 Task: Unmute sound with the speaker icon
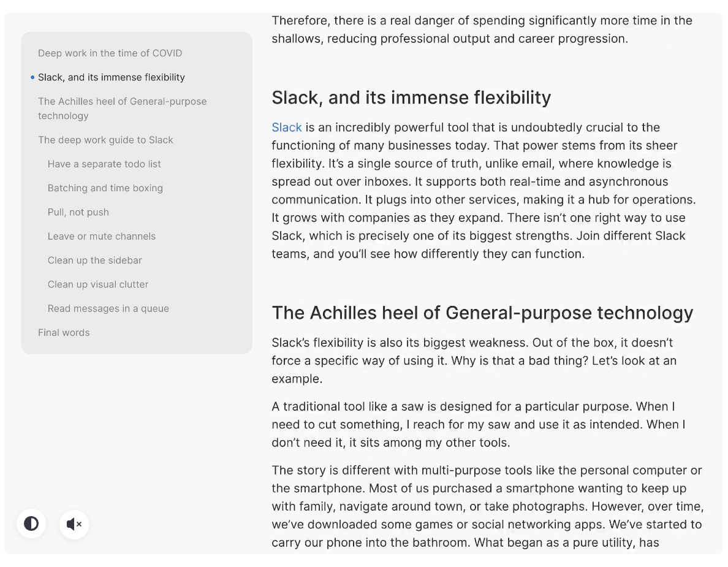(x=74, y=524)
